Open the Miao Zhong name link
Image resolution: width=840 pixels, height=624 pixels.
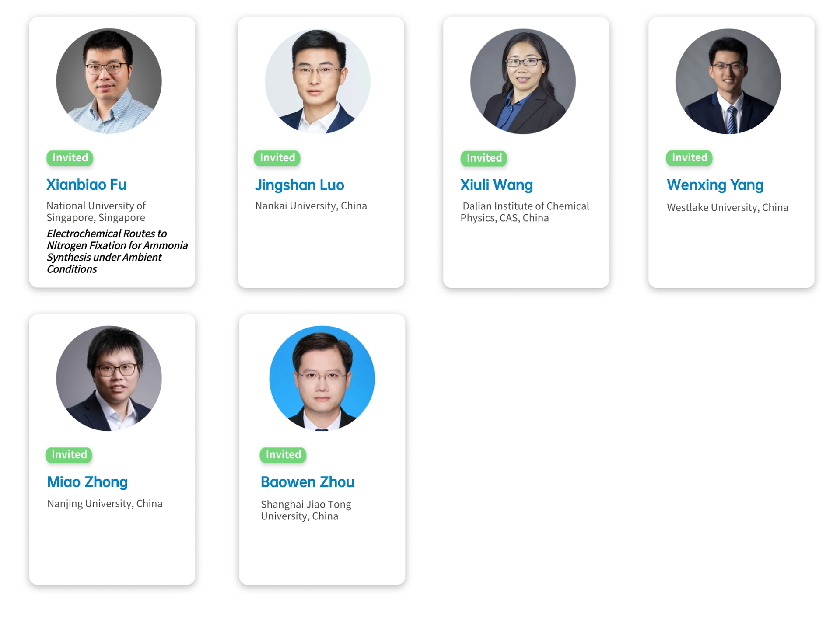87,482
